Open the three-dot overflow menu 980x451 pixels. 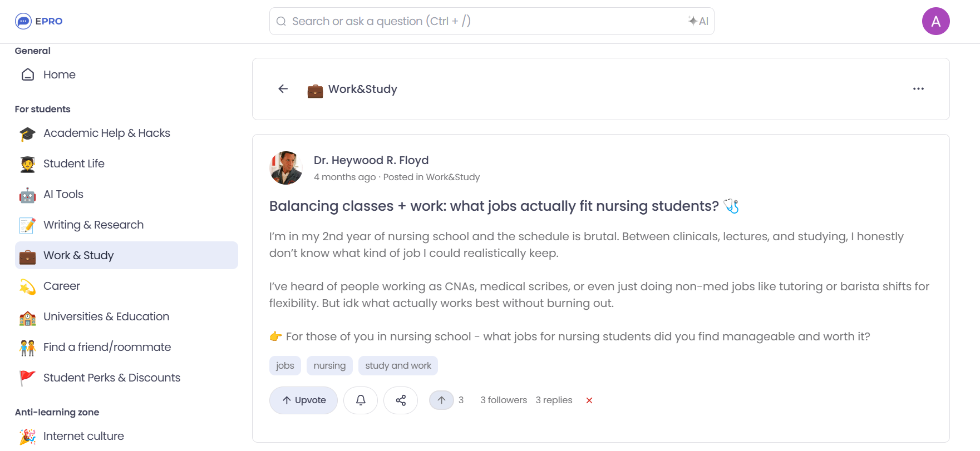click(x=918, y=88)
